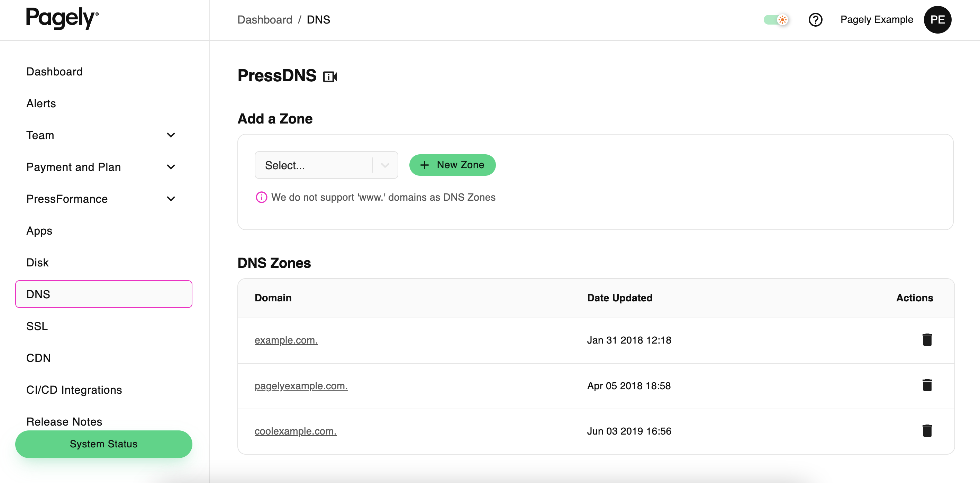This screenshot has width=980, height=483.
Task: Click the DNS breadcrumb text
Action: click(x=318, y=20)
